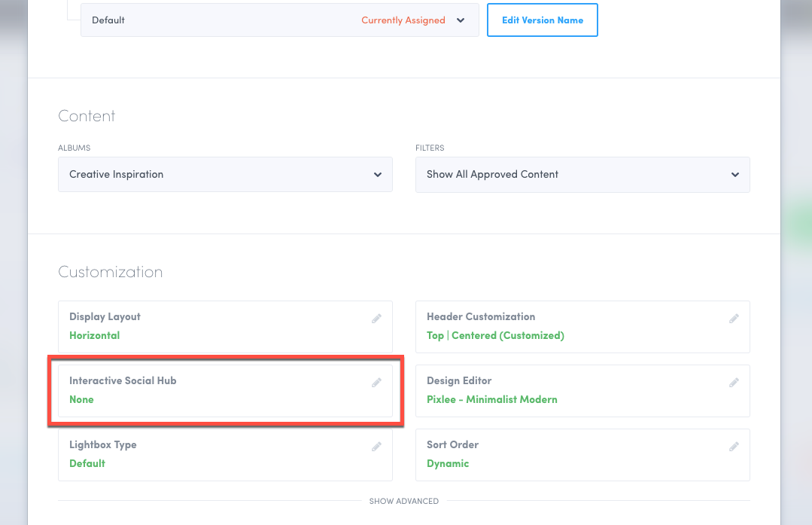Viewport: 812px width, 525px height.
Task: Expand the Show Advanced section
Action: click(403, 501)
